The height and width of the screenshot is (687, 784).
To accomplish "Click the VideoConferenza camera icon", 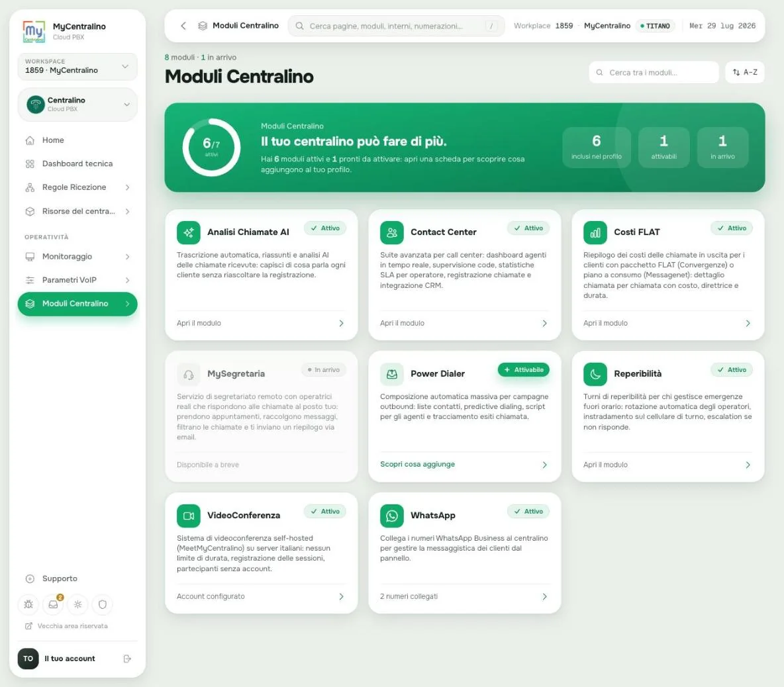I will point(189,516).
